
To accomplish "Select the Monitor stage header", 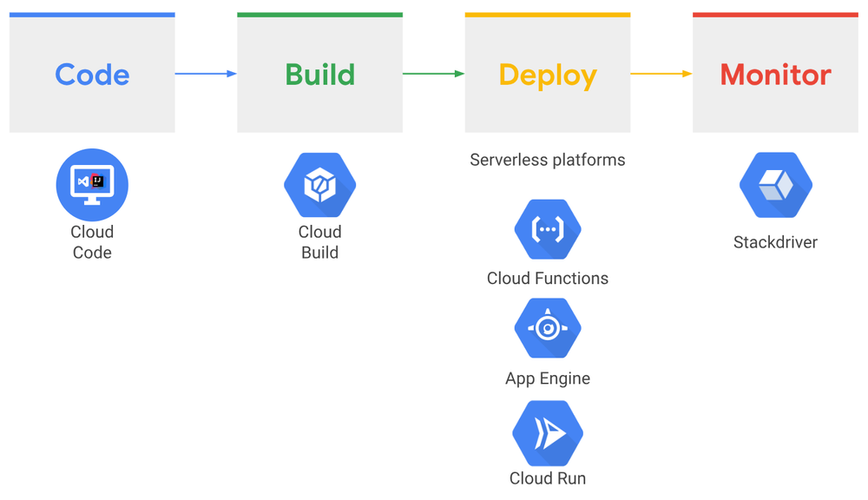I will 775,74.
